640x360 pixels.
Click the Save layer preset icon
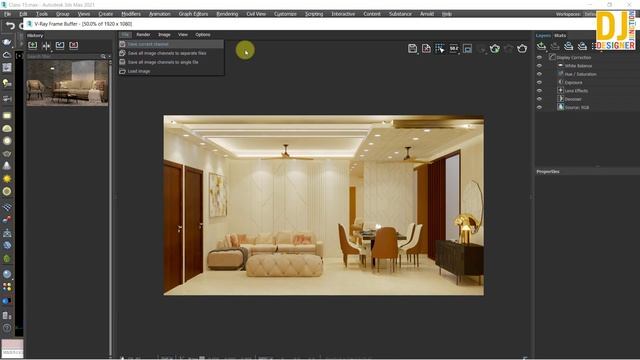[568, 46]
